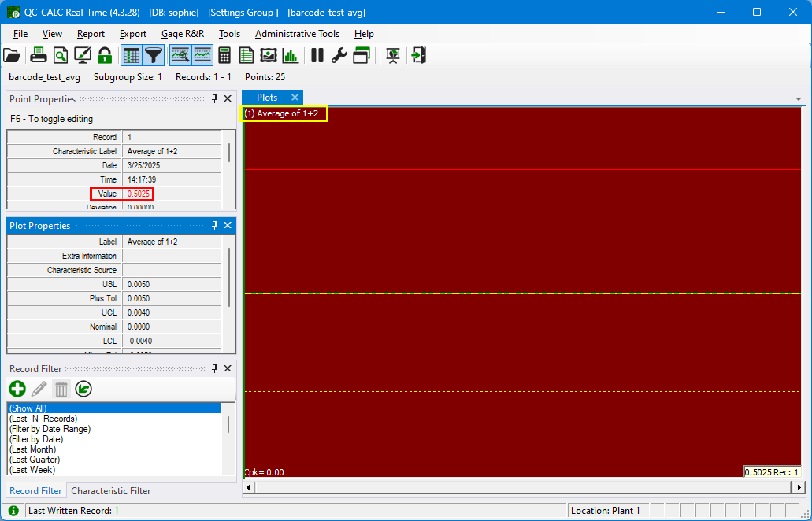Click the picture frame icon
Screen dimensions: 812x521
click(x=269, y=55)
